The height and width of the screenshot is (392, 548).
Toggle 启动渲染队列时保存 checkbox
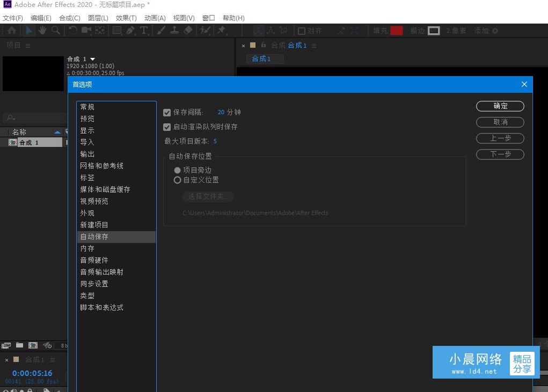point(167,127)
